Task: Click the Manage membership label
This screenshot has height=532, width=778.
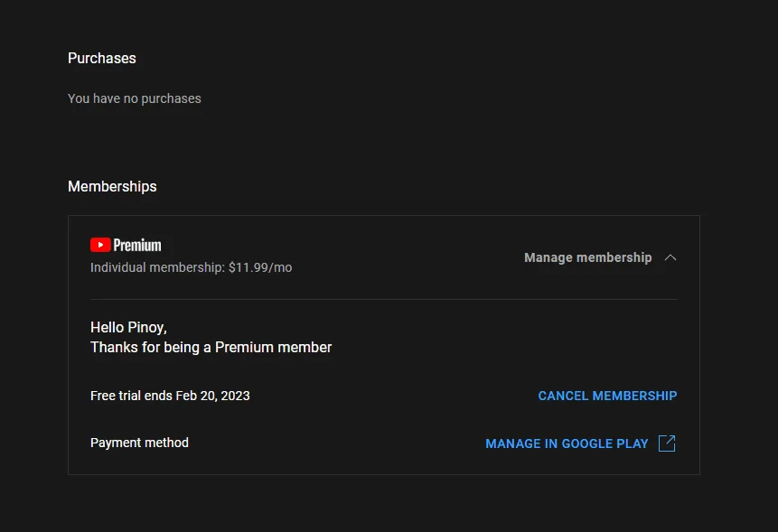Action: point(588,257)
